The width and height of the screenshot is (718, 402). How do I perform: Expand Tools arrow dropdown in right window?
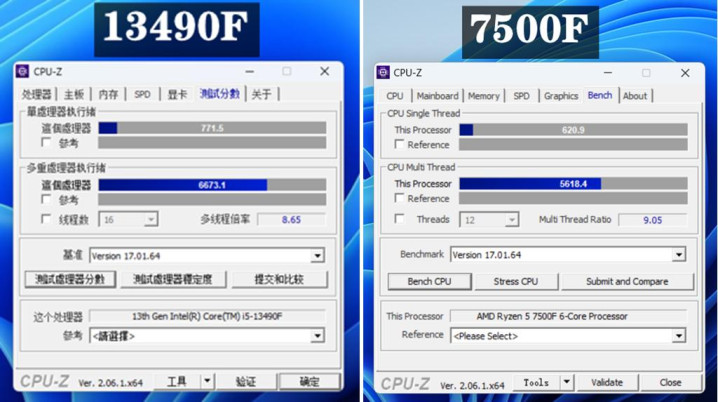click(x=566, y=382)
